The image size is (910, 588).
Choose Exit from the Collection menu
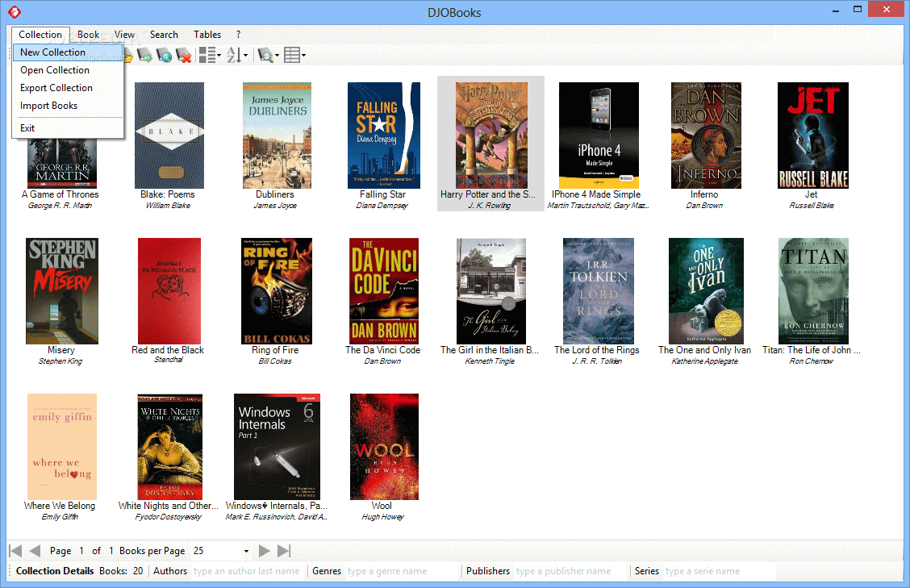(x=68, y=127)
